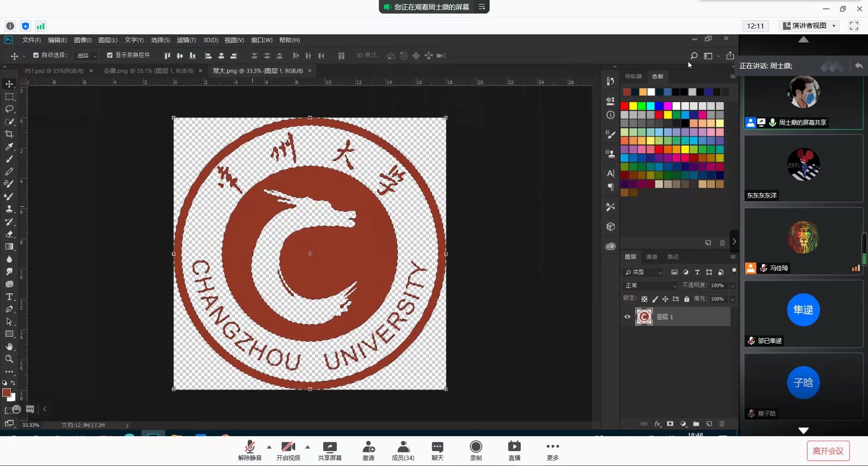Click 共享屏幕 in meeting toolbar
868x466 pixels.
[330, 451]
